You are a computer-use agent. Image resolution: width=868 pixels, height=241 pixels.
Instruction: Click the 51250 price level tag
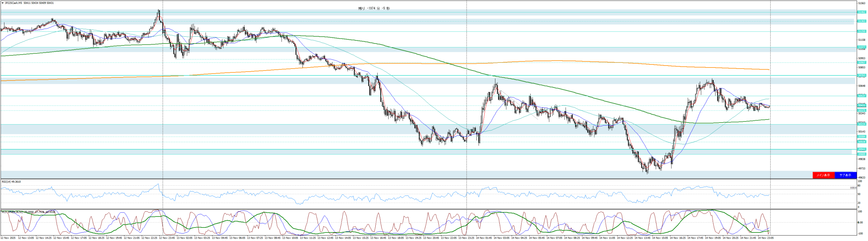[862, 31]
